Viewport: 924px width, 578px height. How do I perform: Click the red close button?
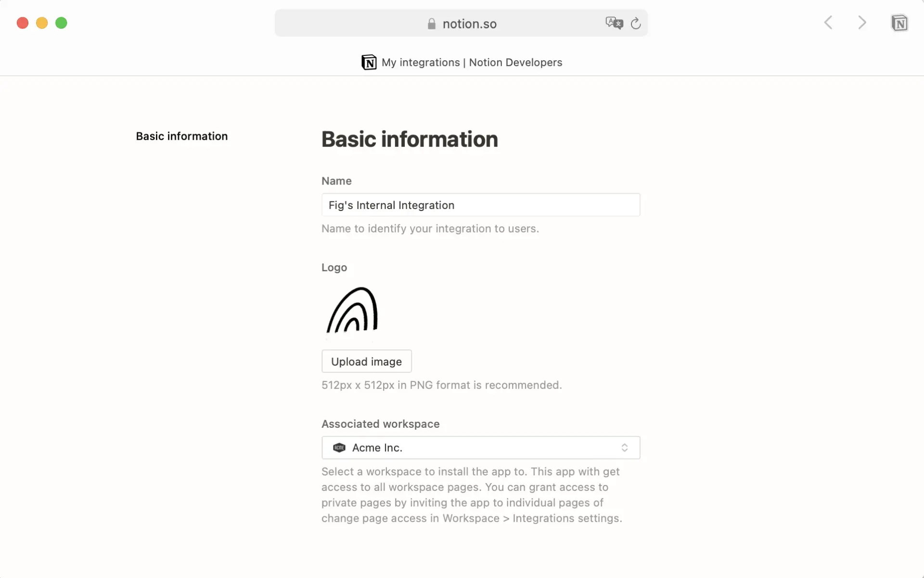22,23
